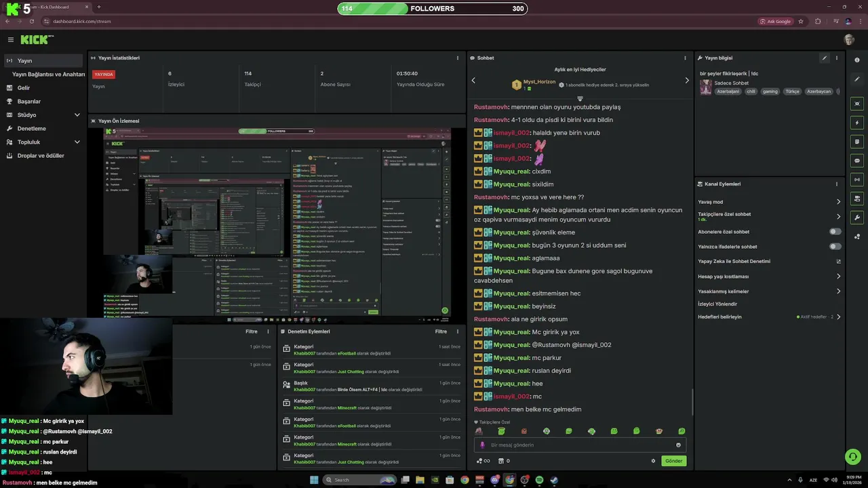The height and width of the screenshot is (488, 868).
Task: Click İzleyici Yönlendir option
Action: [x=717, y=304]
